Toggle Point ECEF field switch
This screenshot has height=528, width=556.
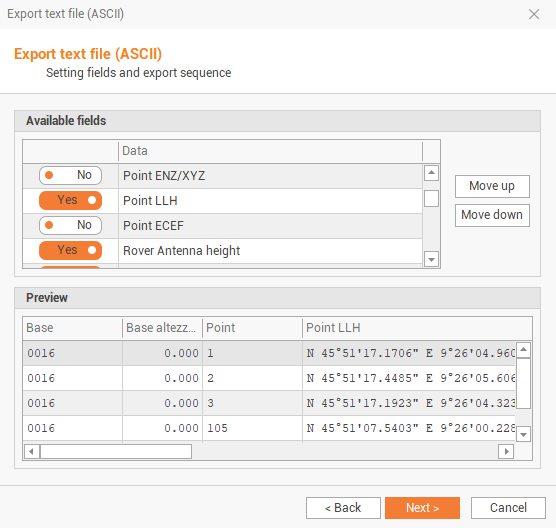point(70,226)
